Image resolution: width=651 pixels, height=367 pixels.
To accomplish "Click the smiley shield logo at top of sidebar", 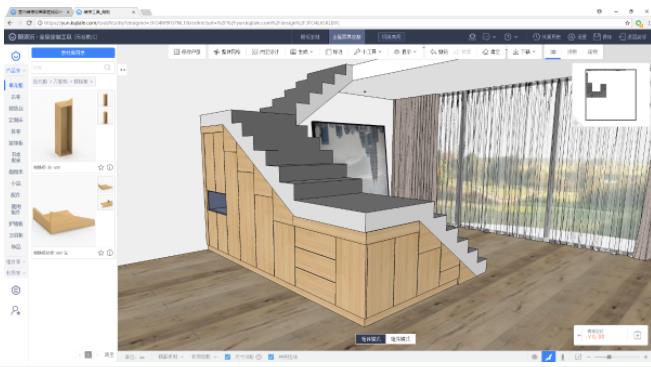I will pos(16,56).
